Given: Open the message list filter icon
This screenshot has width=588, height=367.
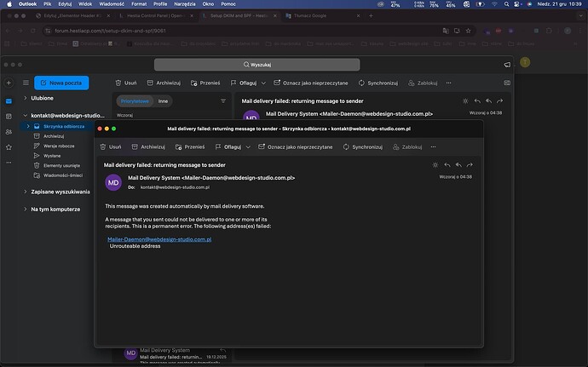Looking at the screenshot, I should pyautogui.click(x=223, y=100).
